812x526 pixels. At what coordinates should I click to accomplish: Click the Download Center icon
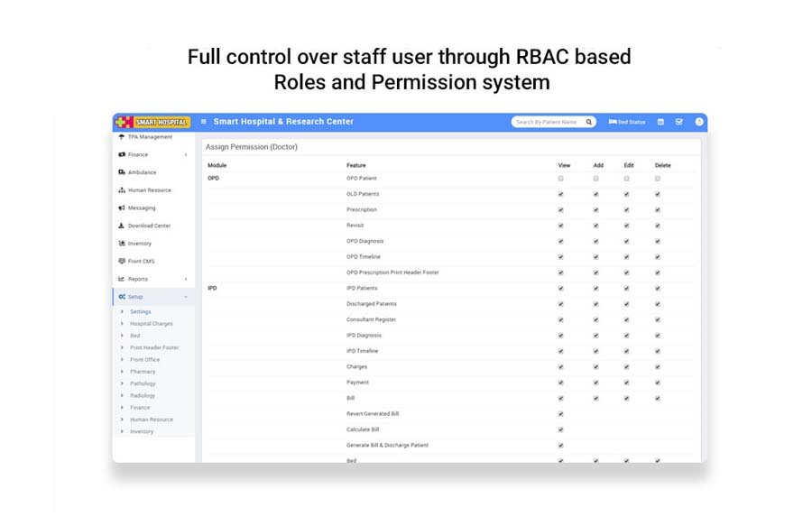(122, 226)
